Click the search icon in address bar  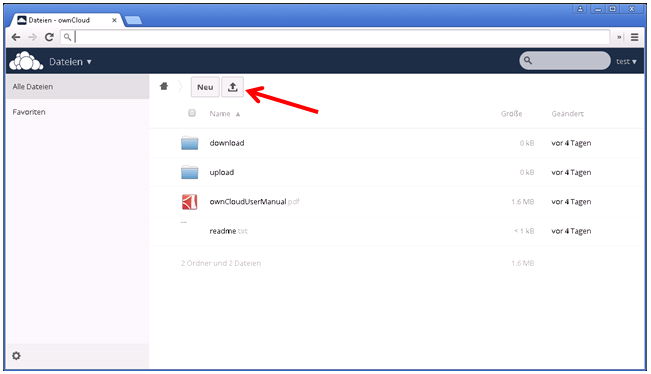coord(67,37)
